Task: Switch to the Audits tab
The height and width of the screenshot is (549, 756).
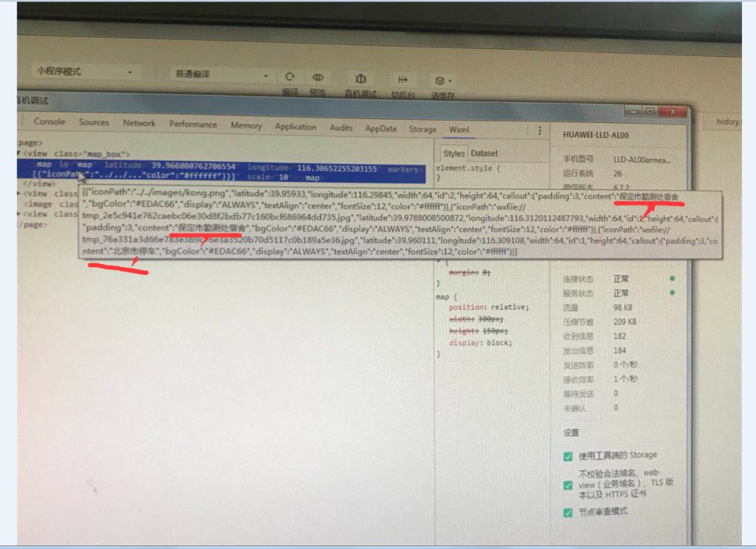Action: (x=341, y=127)
